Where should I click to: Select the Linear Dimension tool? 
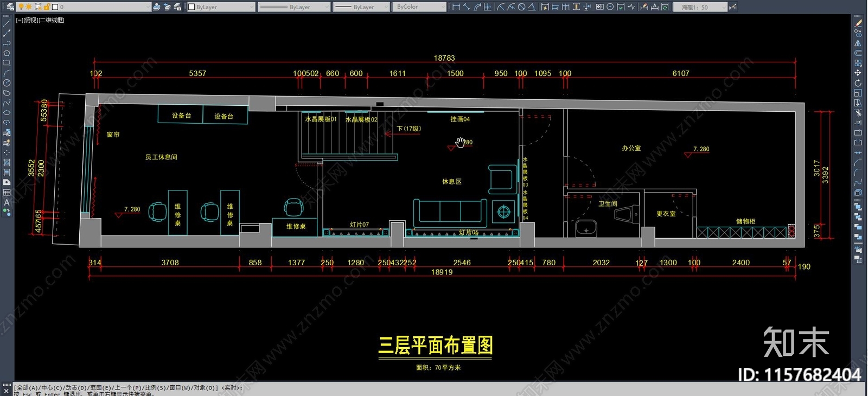(456, 7)
